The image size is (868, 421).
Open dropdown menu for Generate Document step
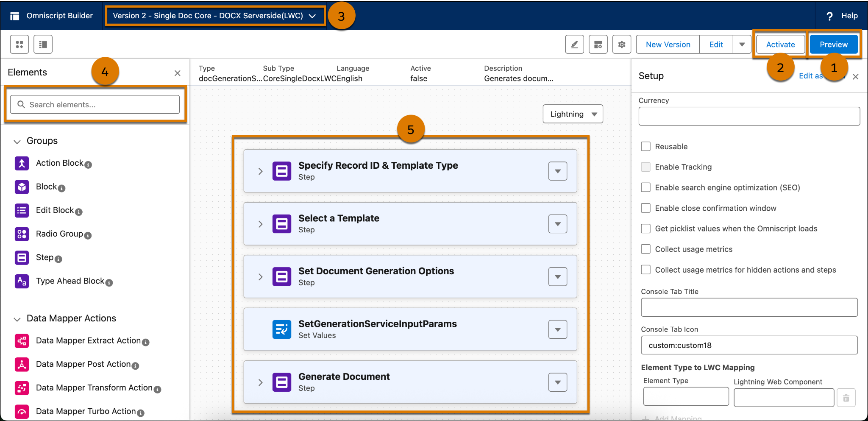[x=558, y=382]
